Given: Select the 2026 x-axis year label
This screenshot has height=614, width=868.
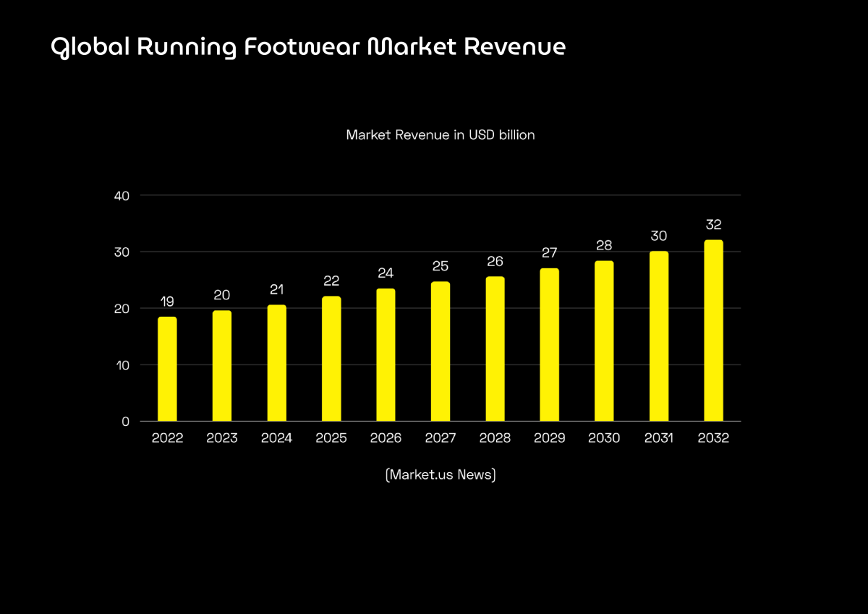Looking at the screenshot, I should (x=386, y=438).
